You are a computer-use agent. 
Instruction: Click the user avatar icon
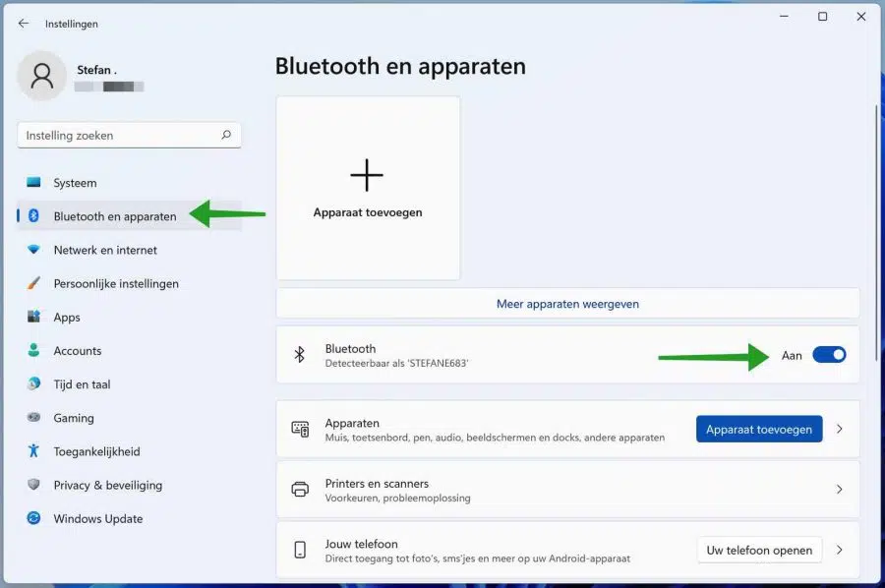[x=41, y=76]
